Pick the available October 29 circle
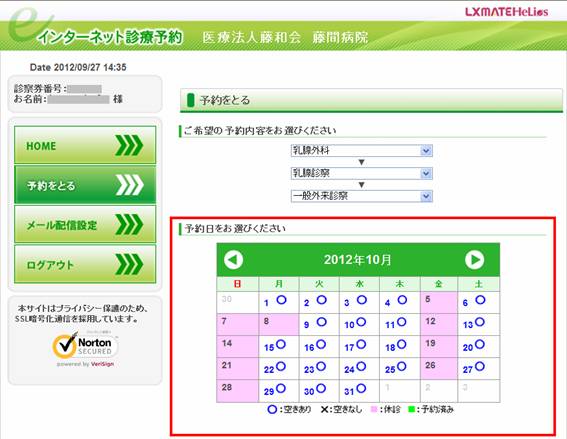The width and height of the screenshot is (567, 439). (x=281, y=388)
